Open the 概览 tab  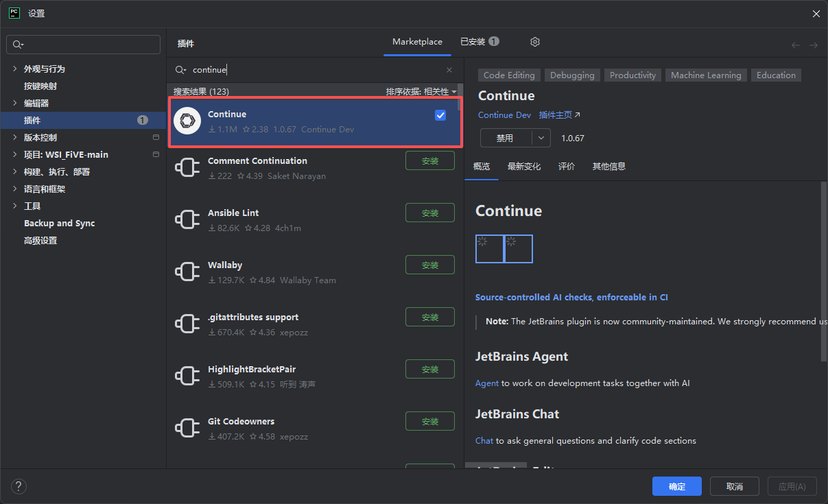pyautogui.click(x=482, y=167)
